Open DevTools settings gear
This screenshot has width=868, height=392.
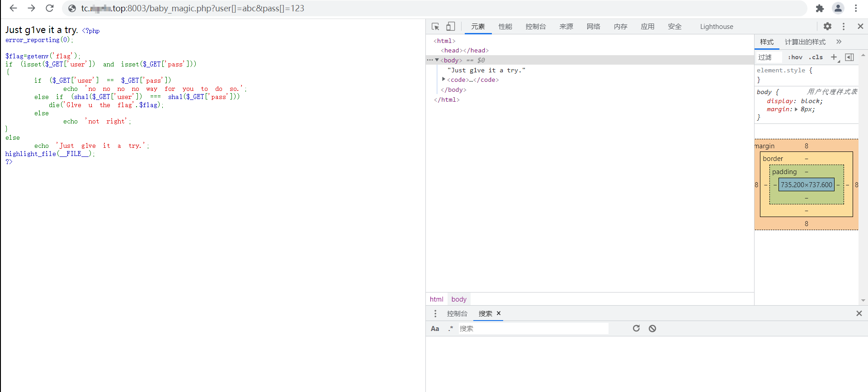[x=827, y=27]
